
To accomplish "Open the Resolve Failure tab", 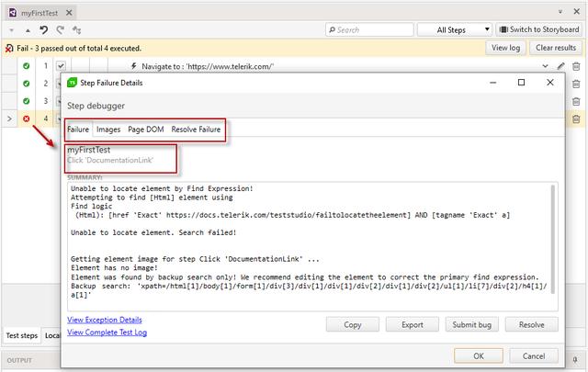I will 196,130.
